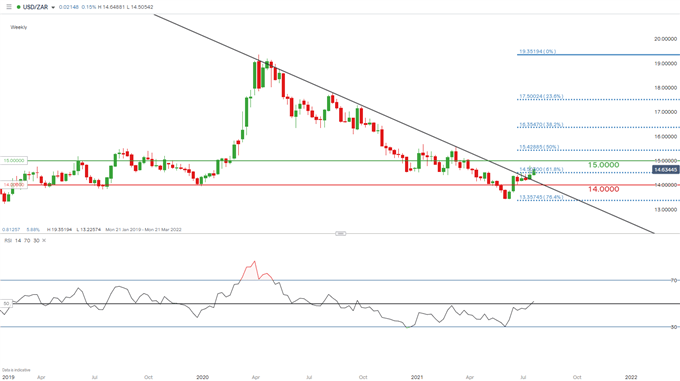Screen dimensions: 680x381
Task: Select the USD/ZAR instrument name
Action: click(x=36, y=7)
